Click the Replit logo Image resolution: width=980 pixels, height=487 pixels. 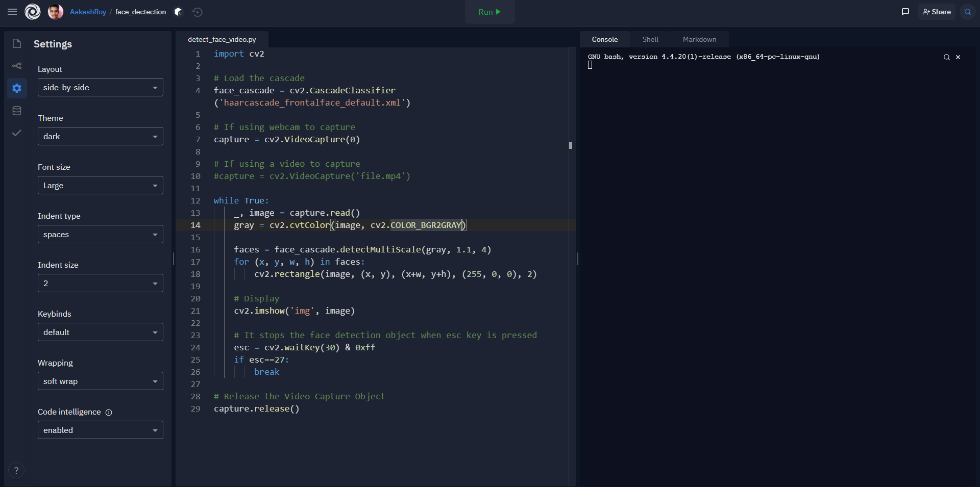tap(32, 12)
